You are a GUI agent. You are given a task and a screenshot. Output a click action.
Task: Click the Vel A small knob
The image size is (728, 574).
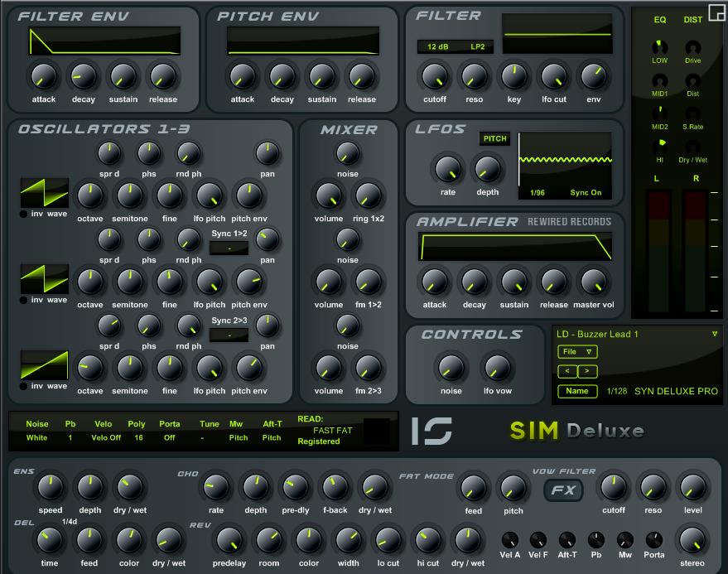510,540
